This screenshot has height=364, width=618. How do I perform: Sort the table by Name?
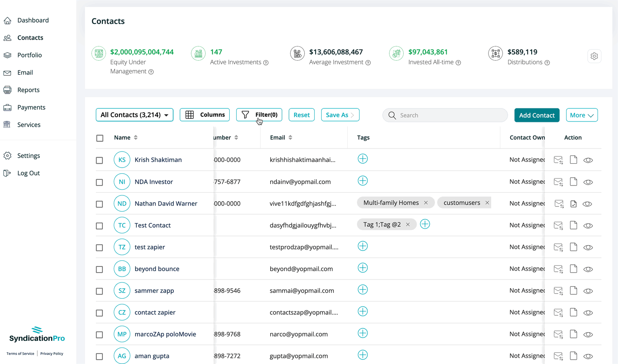[x=136, y=138]
